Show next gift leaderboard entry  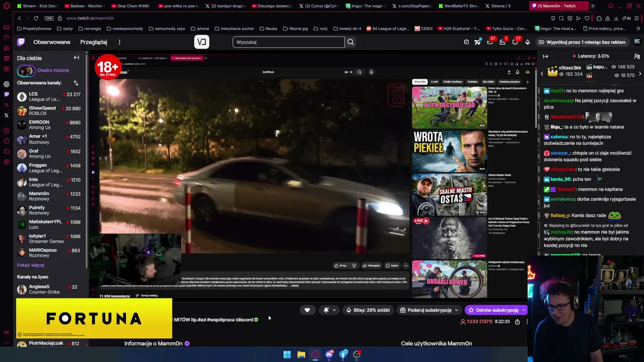tap(639, 74)
